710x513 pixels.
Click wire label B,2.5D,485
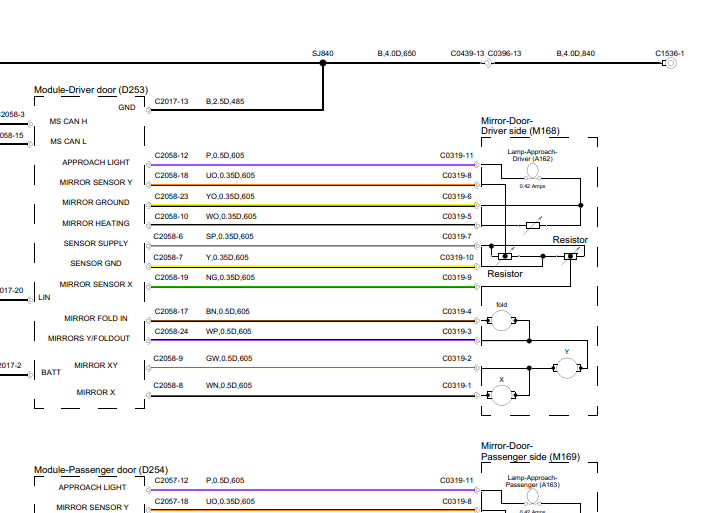coord(225,101)
